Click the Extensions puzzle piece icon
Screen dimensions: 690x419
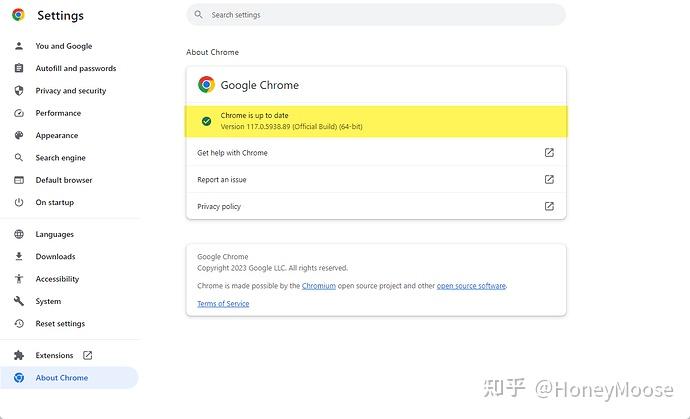pyautogui.click(x=18, y=355)
